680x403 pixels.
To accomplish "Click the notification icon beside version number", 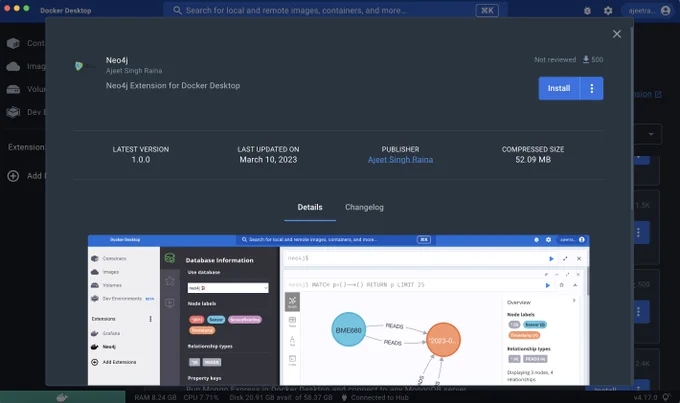I will coord(667,397).
